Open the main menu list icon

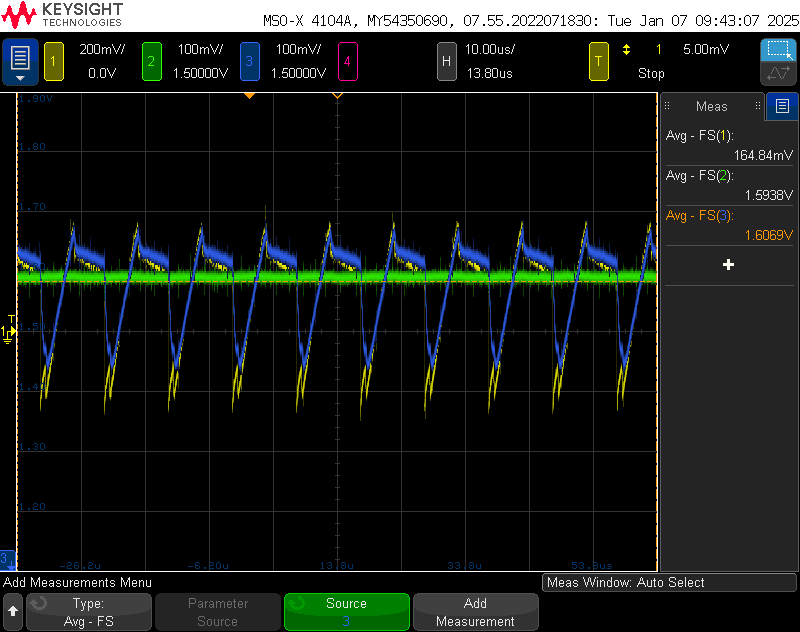click(20, 61)
